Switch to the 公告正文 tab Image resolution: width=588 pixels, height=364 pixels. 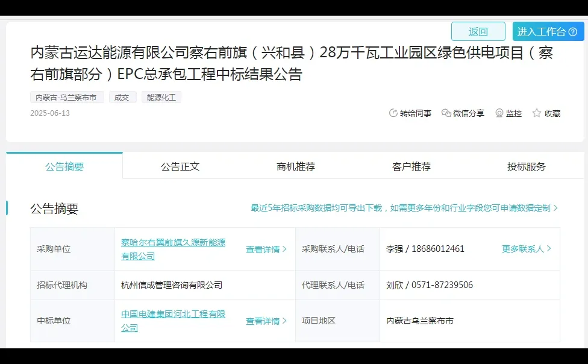click(180, 166)
